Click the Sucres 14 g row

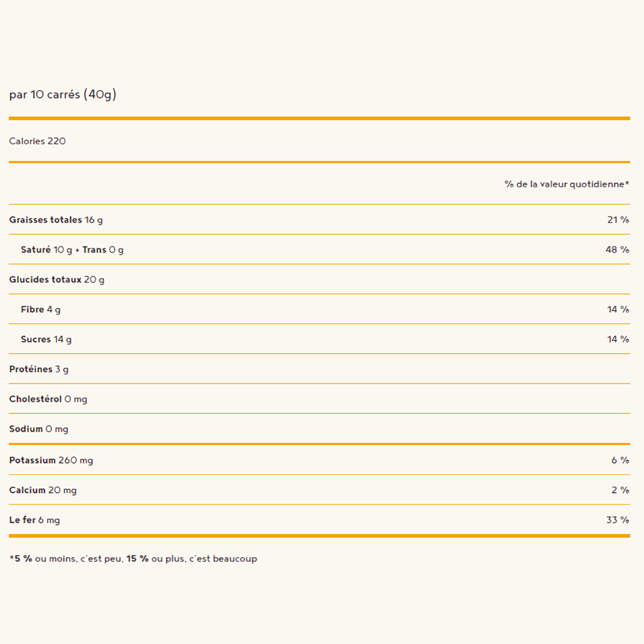(46, 339)
